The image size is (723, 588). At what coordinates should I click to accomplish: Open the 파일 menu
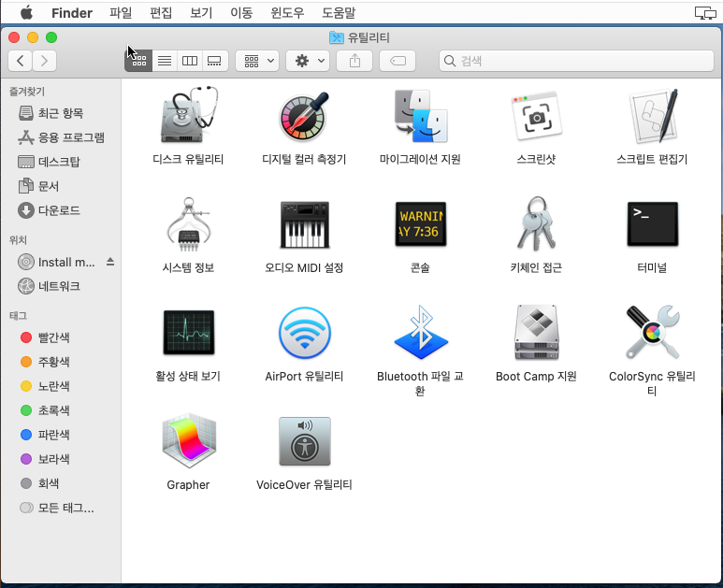click(121, 12)
